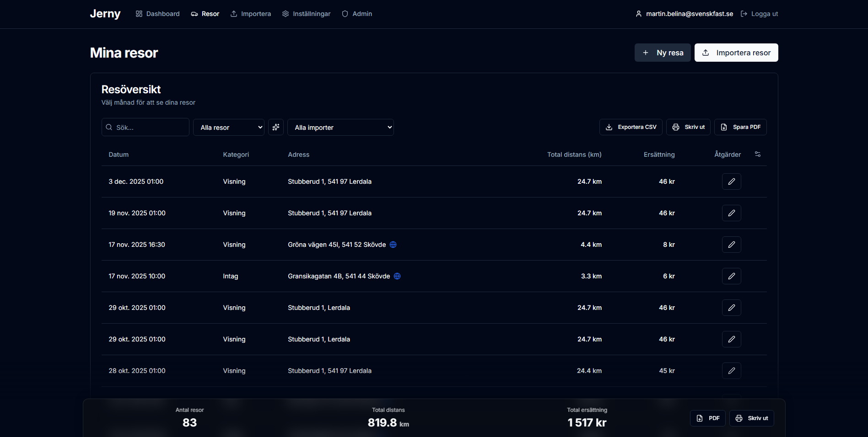
Task: Click the Logga ut link
Action: click(x=759, y=14)
